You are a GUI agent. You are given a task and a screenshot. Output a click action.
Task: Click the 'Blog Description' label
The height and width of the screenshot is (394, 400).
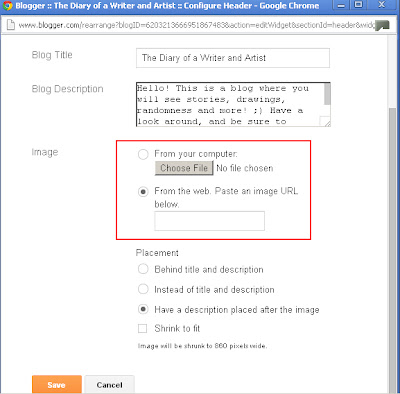point(67,89)
